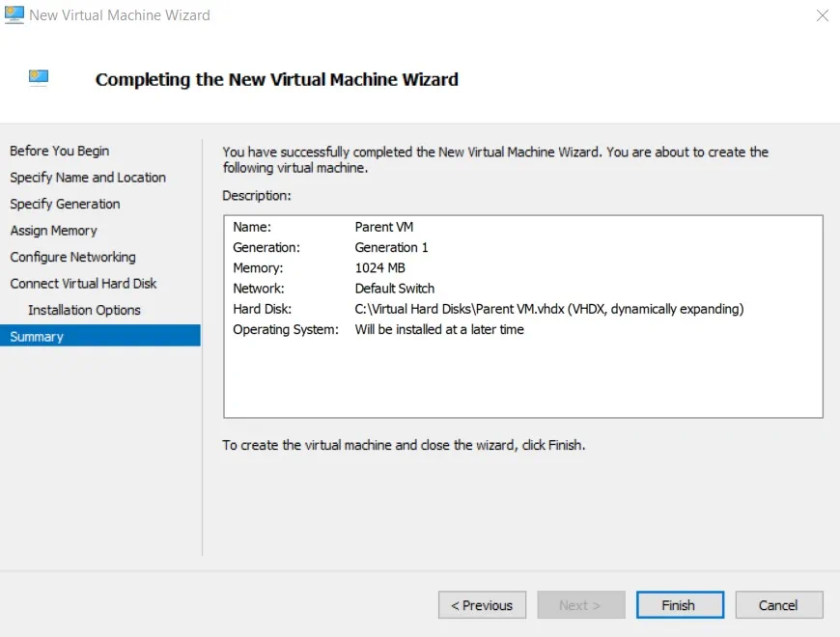Click the wizard icon in title bar
The image size is (840, 637).
(x=14, y=15)
